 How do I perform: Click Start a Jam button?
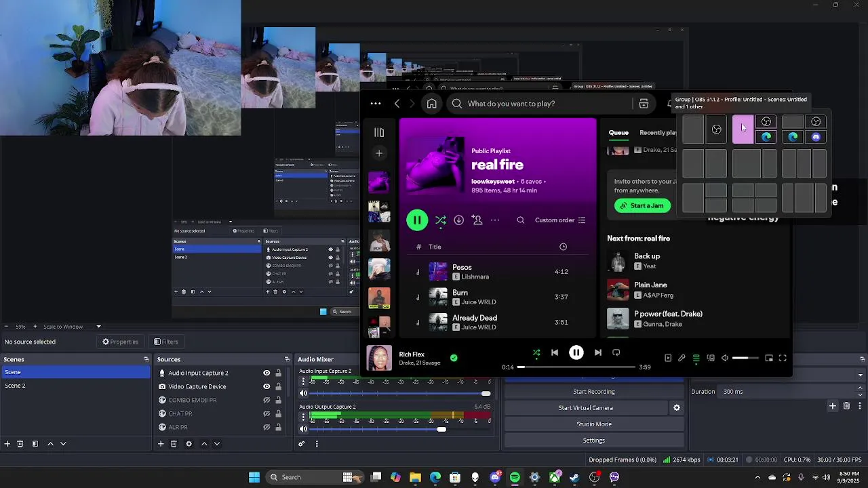click(x=642, y=205)
